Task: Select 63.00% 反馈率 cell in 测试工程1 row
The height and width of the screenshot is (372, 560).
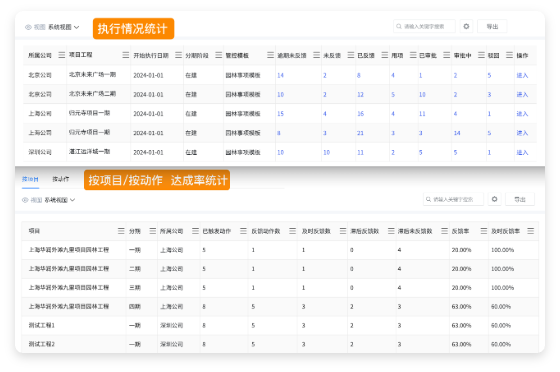Action: coord(461,326)
